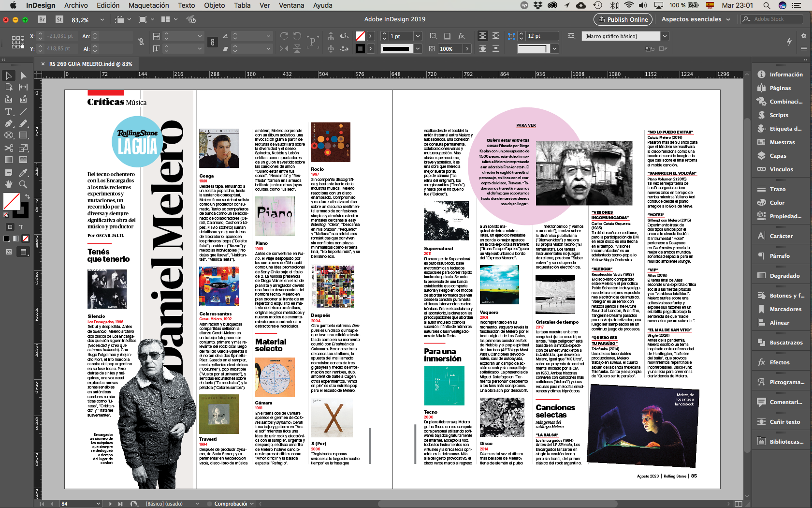Viewport: 812px width, 508px height.
Task: Select the Gradient Feather tool
Action: [23, 160]
